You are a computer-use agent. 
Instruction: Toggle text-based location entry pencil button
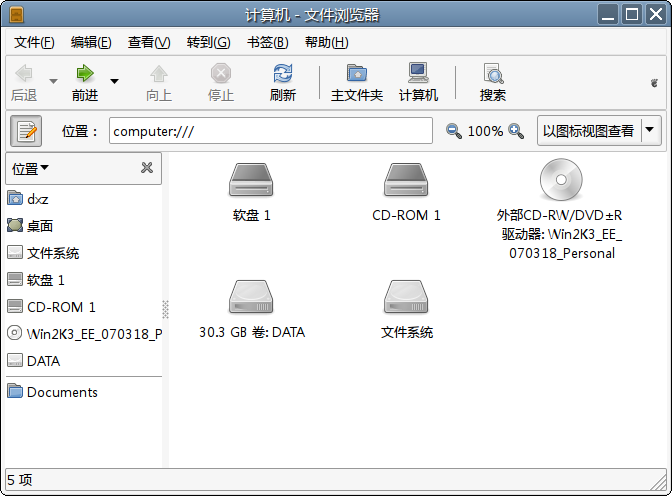pos(26,131)
